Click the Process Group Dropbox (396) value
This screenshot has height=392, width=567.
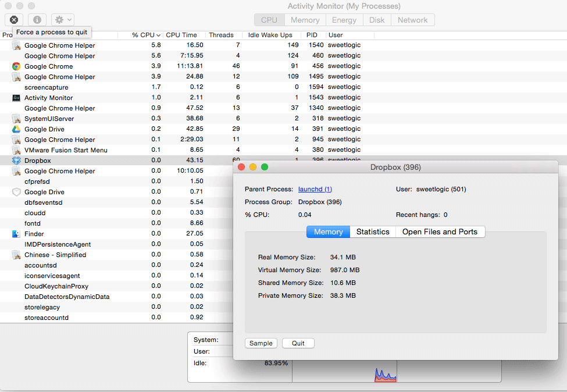320,202
